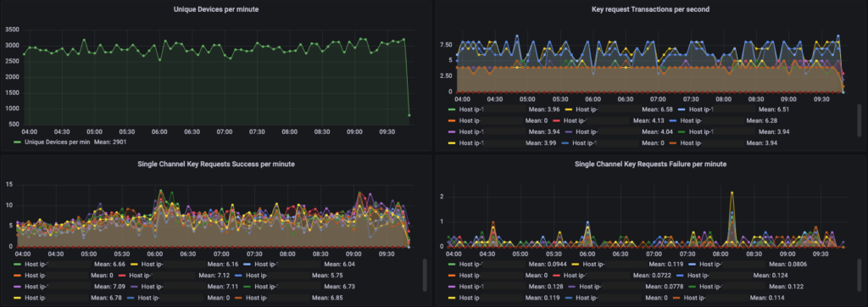Click the purple swatch beside Mean 0.128 host
868x307 pixels.
(x=451, y=287)
